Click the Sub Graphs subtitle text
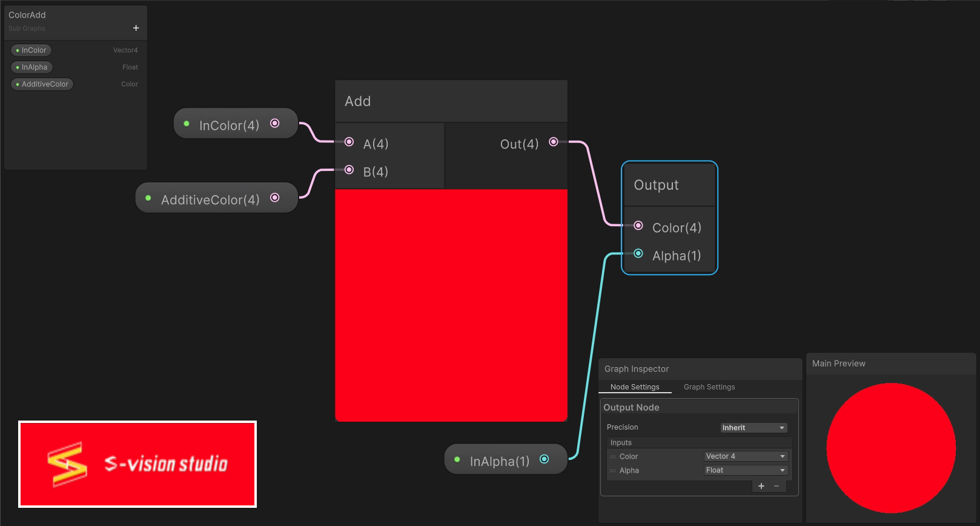The height and width of the screenshot is (526, 980). click(27, 28)
